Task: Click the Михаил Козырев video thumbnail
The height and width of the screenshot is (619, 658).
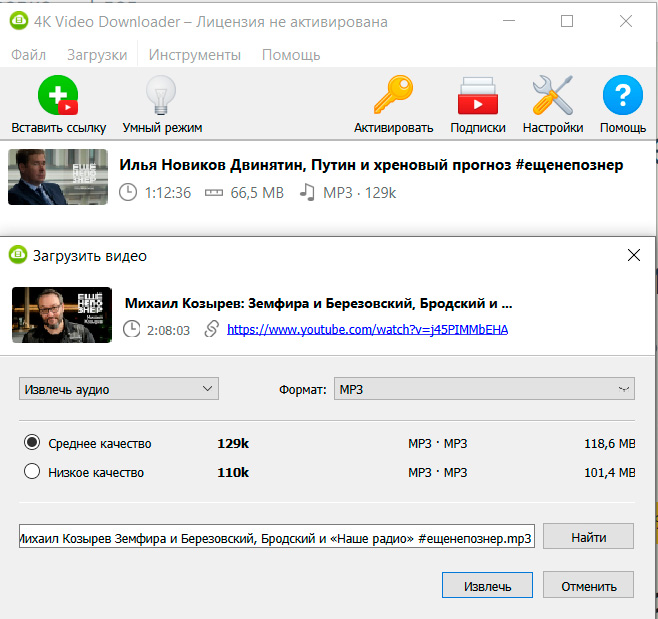Action: pos(61,315)
